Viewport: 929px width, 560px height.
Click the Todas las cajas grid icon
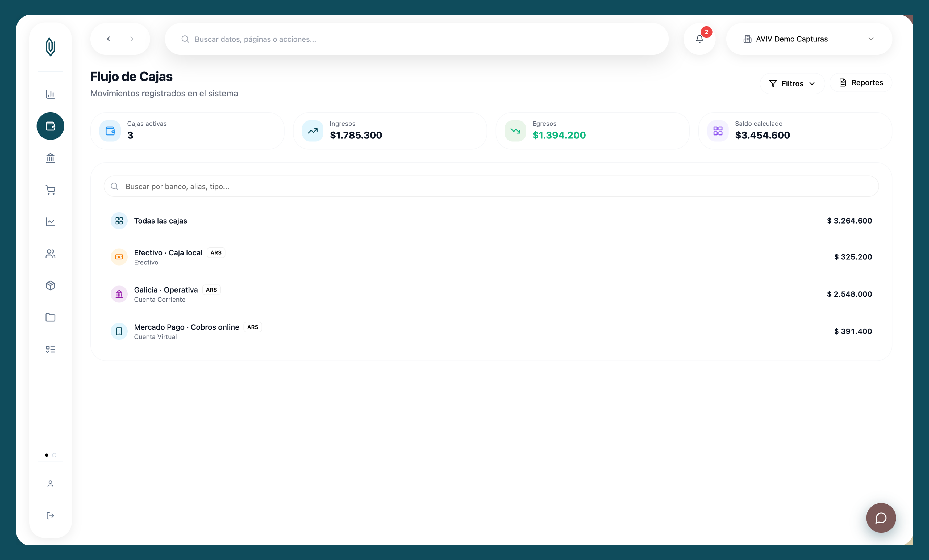tap(119, 221)
